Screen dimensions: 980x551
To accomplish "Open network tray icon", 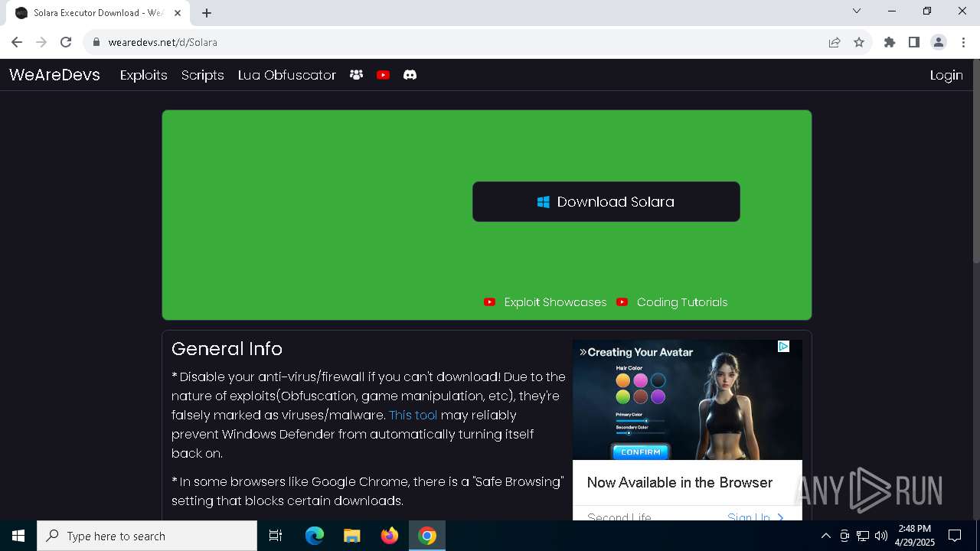I will coord(863,536).
